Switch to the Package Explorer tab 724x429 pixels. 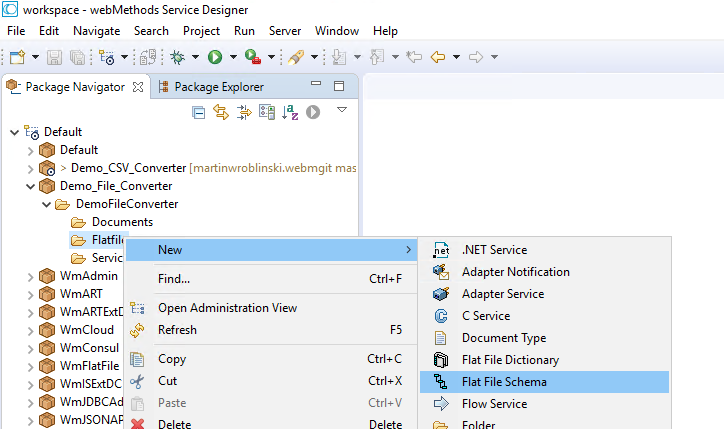click(218, 87)
